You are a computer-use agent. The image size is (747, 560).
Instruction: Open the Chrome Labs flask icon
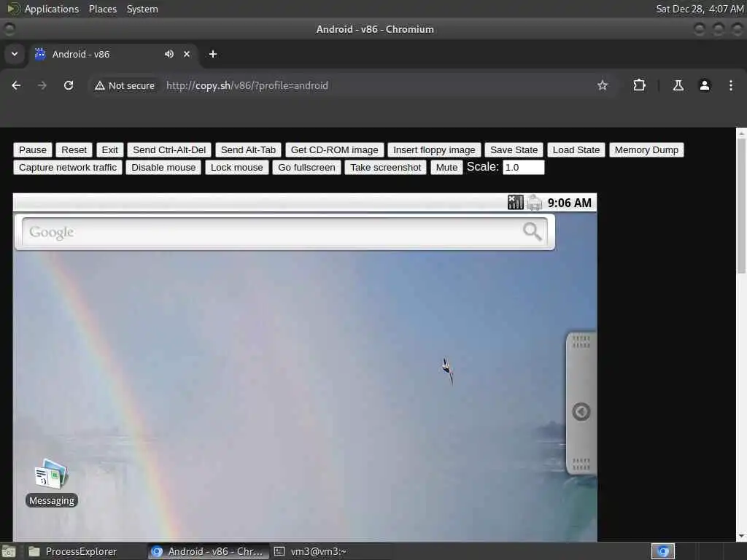pyautogui.click(x=678, y=85)
